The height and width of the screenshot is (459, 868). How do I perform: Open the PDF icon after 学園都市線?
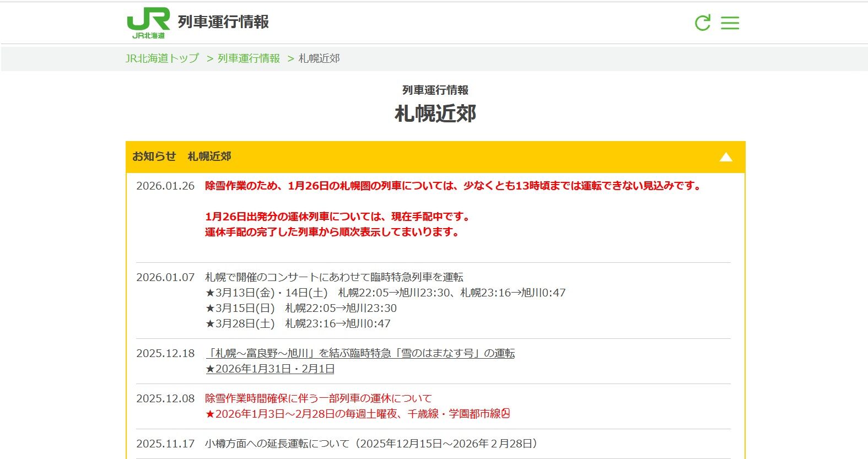(506, 413)
